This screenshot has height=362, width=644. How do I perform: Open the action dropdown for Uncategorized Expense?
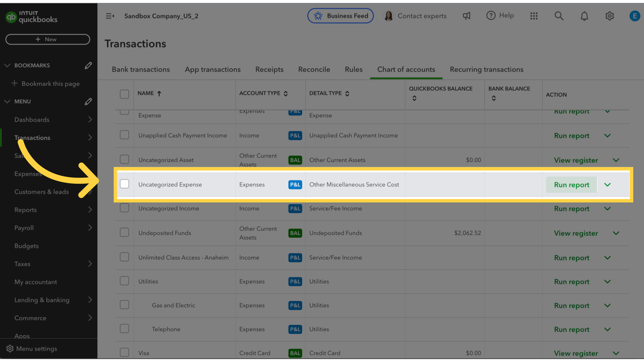coord(607,185)
